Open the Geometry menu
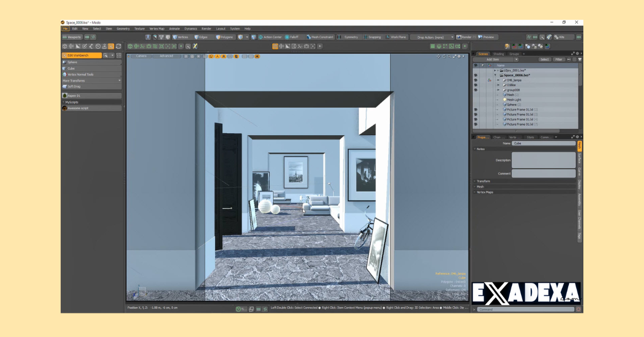644x337 pixels. click(x=124, y=28)
